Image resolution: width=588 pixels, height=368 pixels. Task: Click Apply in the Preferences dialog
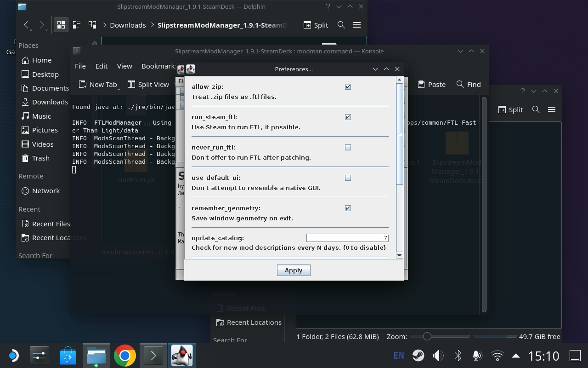tap(294, 270)
